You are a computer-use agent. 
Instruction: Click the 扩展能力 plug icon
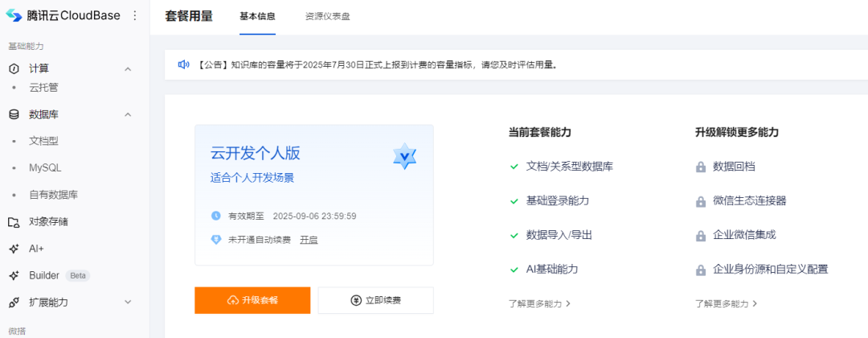point(14,303)
